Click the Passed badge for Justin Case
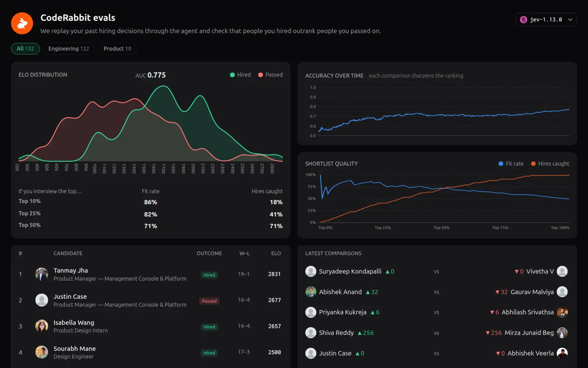 (x=209, y=301)
